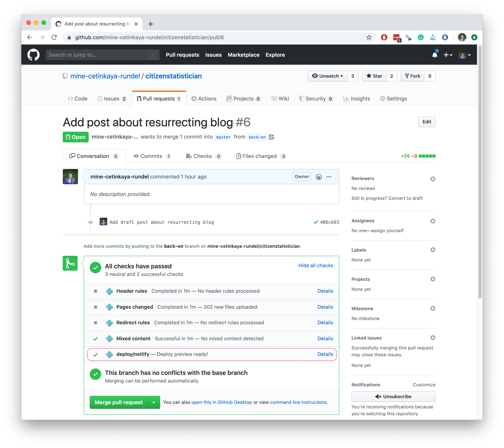The width and height of the screenshot is (504, 448).
Task: Open the Issues tab
Action: coord(112,99)
